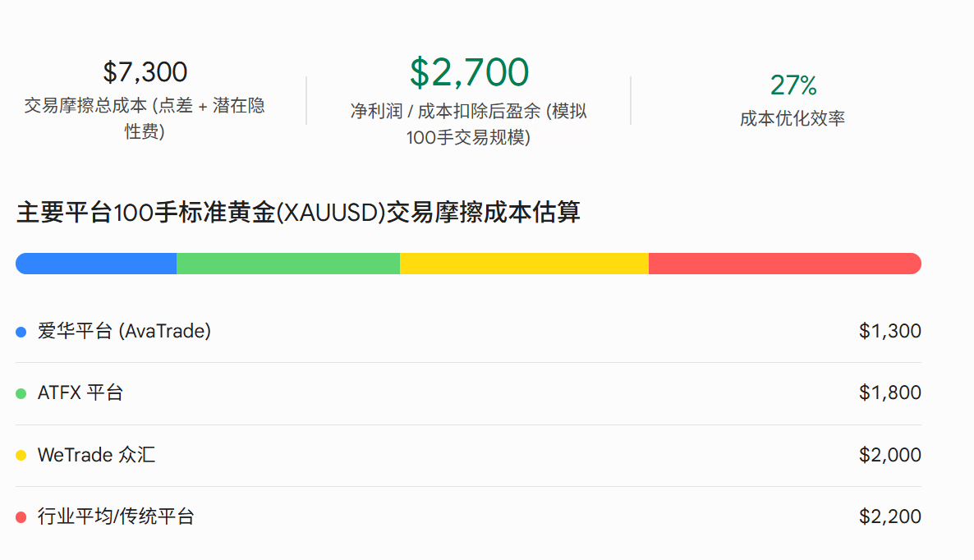Click the ATFX 平台 row label
This screenshot has height=560, width=974.
click(80, 392)
